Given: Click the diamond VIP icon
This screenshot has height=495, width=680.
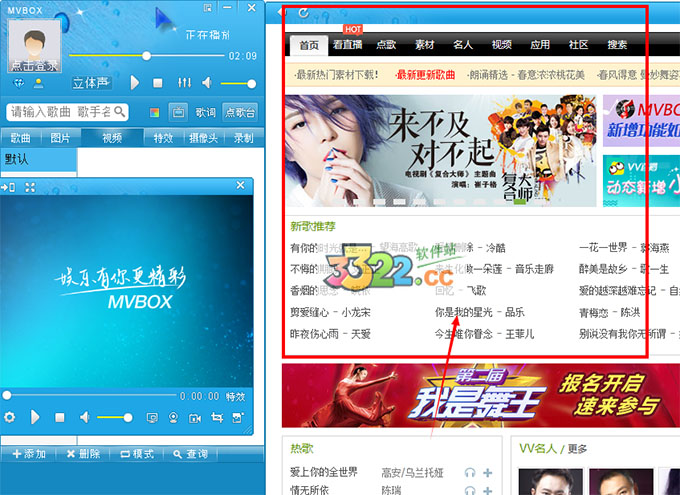Looking at the screenshot, I should (x=19, y=83).
